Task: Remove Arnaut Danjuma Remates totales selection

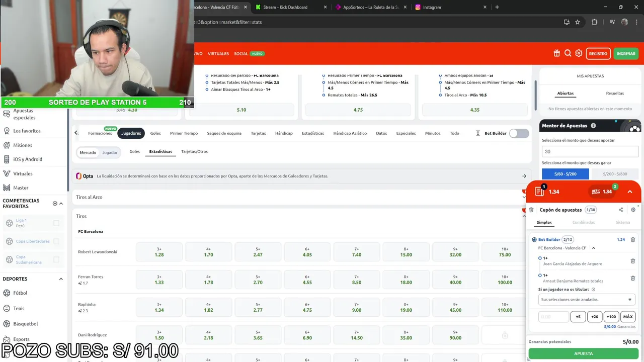Action: point(633,278)
